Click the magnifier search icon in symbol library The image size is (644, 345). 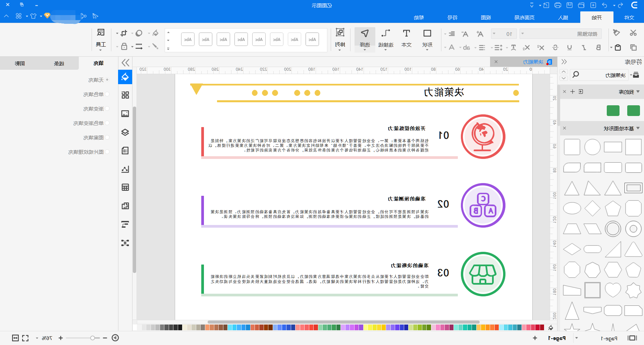[576, 74]
